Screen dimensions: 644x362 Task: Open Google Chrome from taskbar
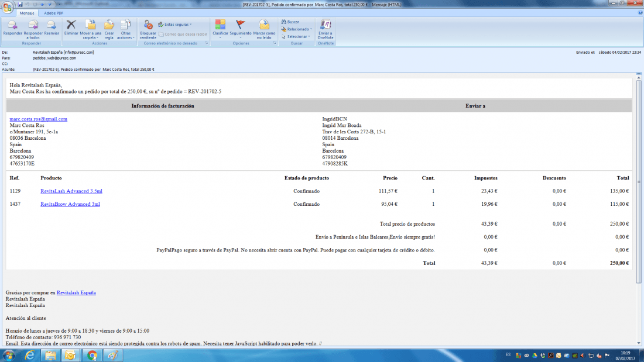click(92, 356)
